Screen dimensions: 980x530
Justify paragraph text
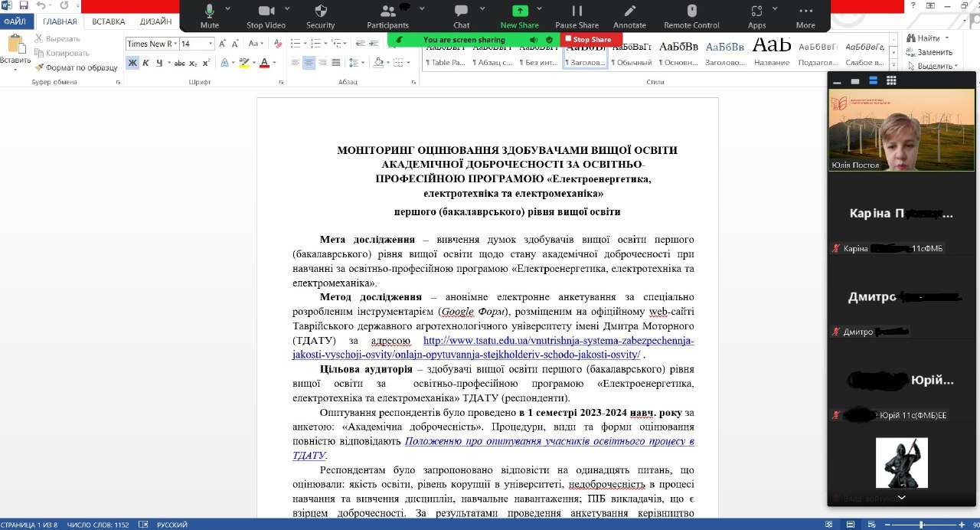click(x=335, y=63)
